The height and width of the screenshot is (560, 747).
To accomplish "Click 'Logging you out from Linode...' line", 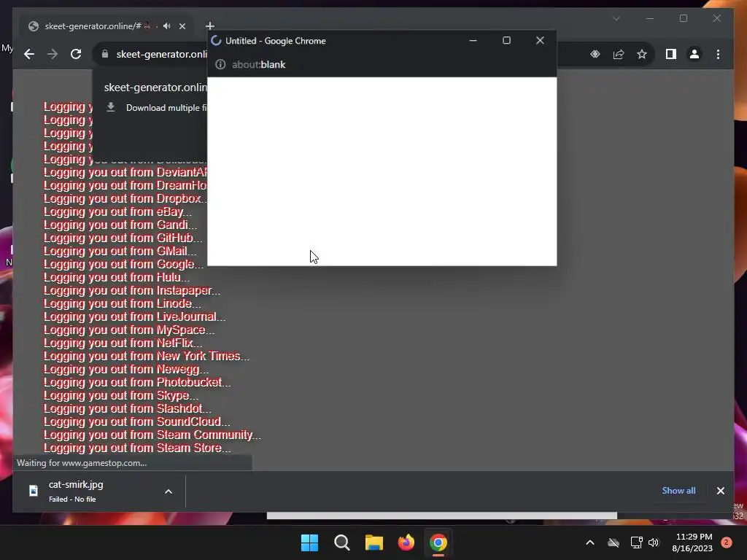I will [123, 303].
